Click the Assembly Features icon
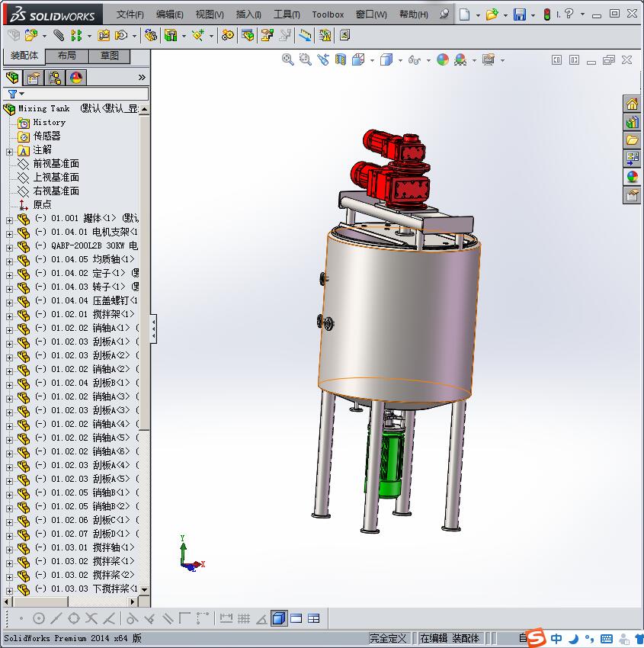The width and height of the screenshot is (644, 648). (171, 36)
